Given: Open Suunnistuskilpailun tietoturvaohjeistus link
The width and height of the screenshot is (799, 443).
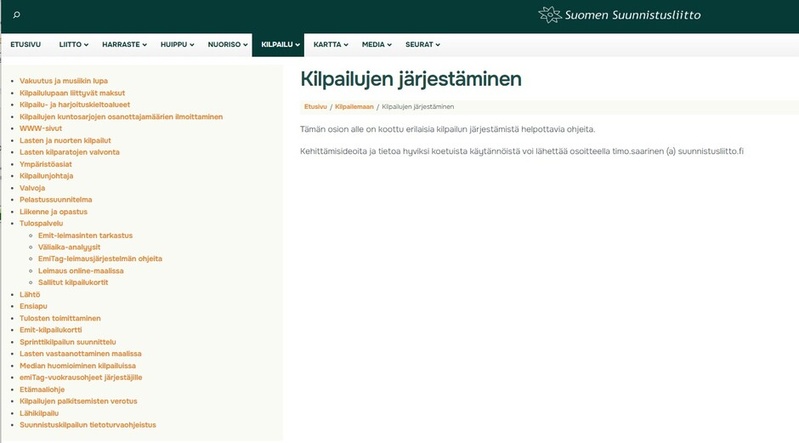Looking at the screenshot, I should (x=88, y=425).
